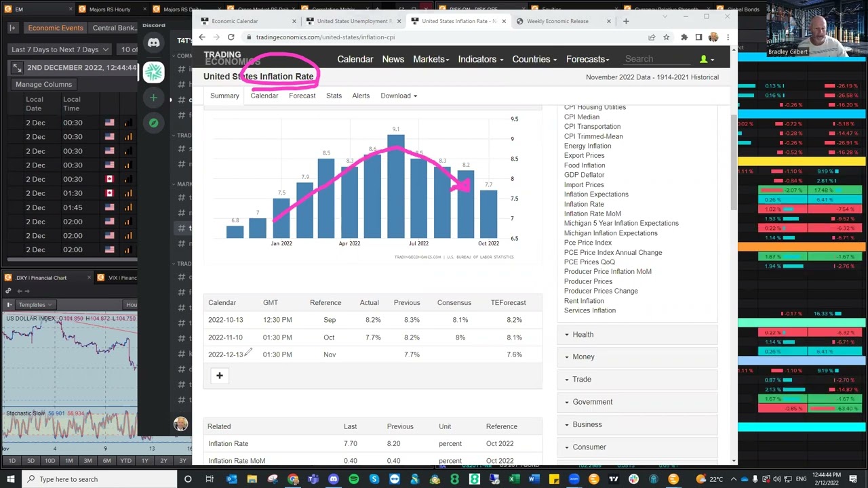868x488 pixels.
Task: Open the Last 7 Days to Next 7 Days dropdown
Action: point(60,49)
